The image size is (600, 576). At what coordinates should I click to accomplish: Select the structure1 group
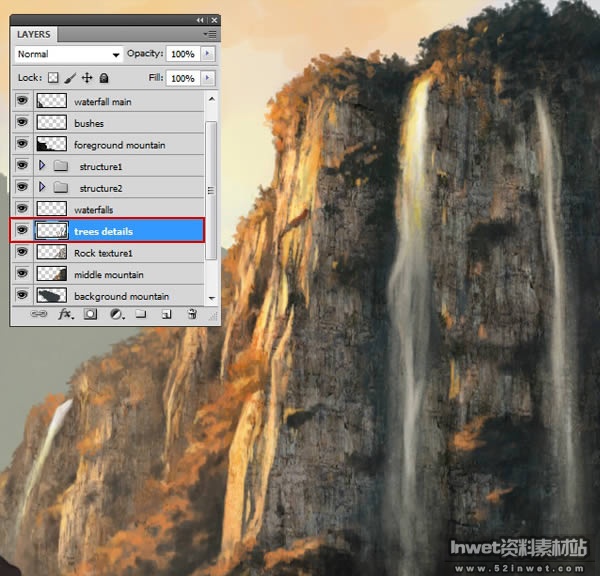click(x=108, y=166)
